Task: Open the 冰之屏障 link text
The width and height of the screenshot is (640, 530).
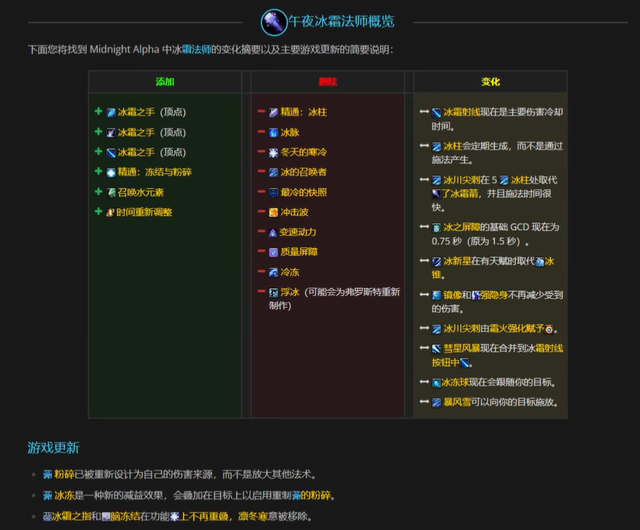Action: [462, 227]
